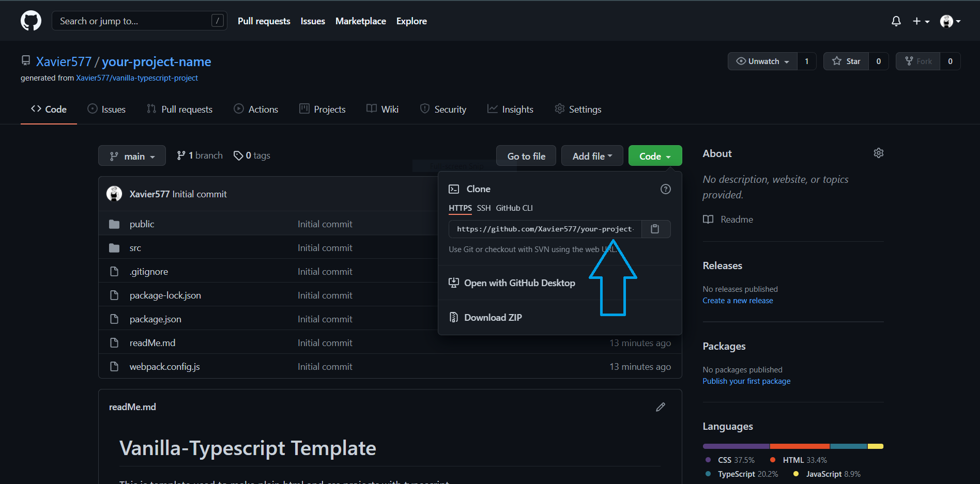The height and width of the screenshot is (484, 980).
Task: Click Publish your first package
Action: click(746, 381)
